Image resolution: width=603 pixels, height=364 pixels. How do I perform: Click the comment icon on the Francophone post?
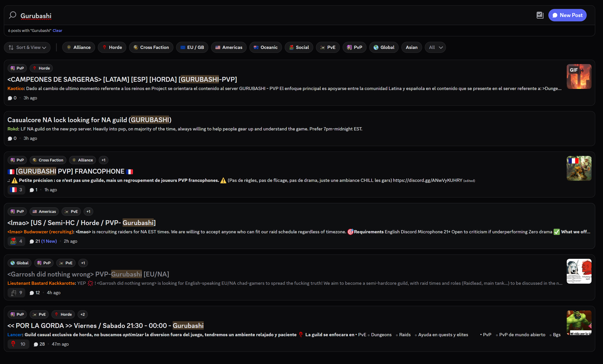click(31, 190)
